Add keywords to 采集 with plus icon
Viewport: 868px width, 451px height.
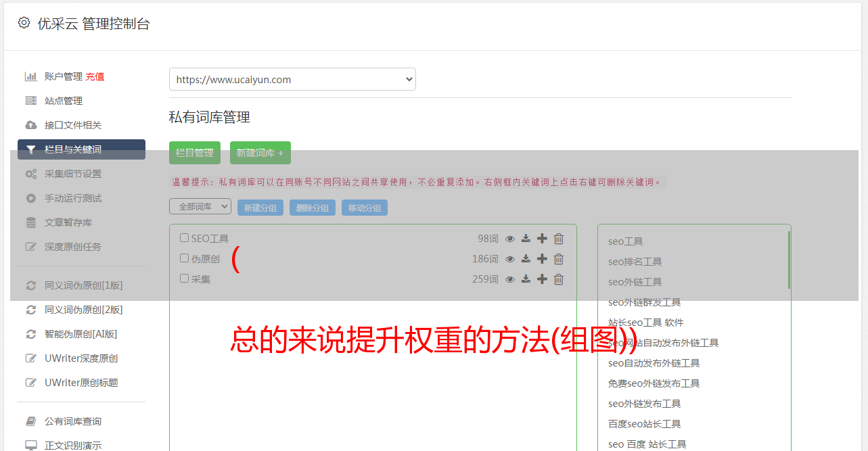tap(542, 279)
